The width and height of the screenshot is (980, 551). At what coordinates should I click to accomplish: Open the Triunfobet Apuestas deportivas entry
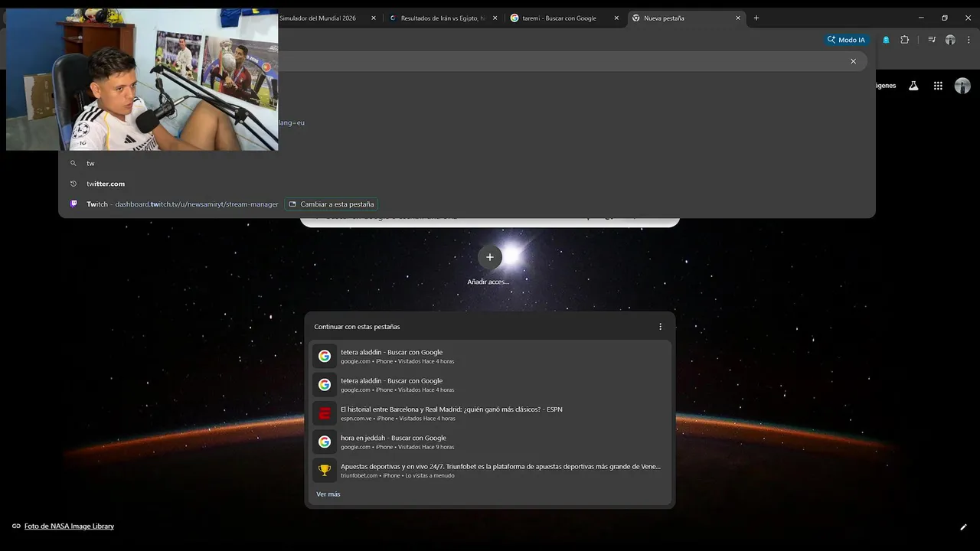point(490,471)
